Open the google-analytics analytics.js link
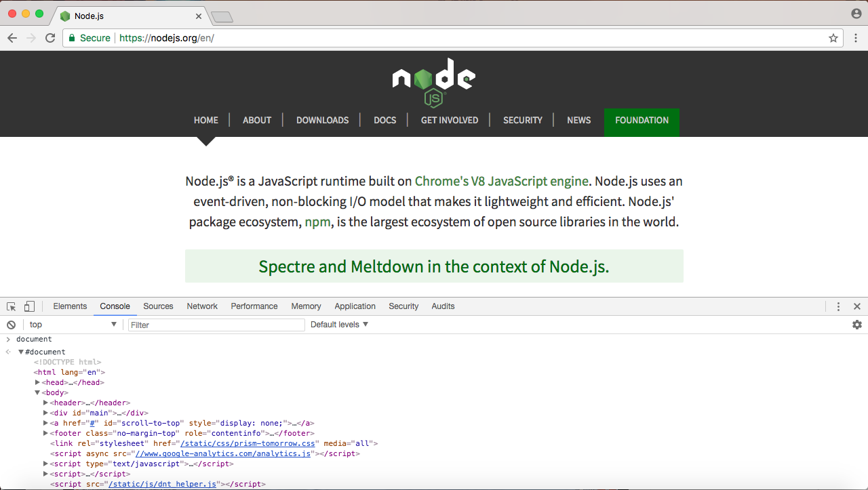This screenshot has width=868, height=490. point(223,453)
